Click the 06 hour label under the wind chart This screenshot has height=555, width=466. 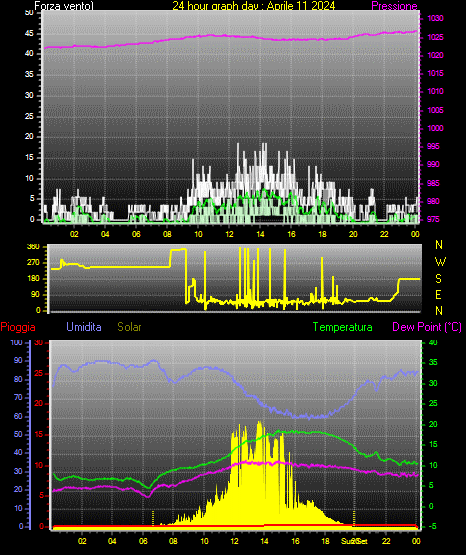pyautogui.click(x=136, y=234)
